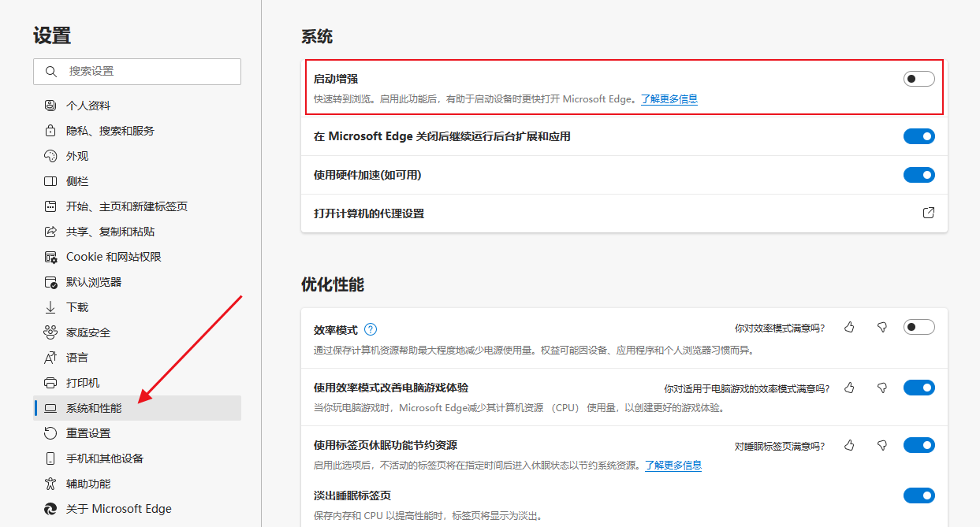This screenshot has height=527, width=980.
Task: Click the 优化性能 section heading
Action: pos(333,284)
